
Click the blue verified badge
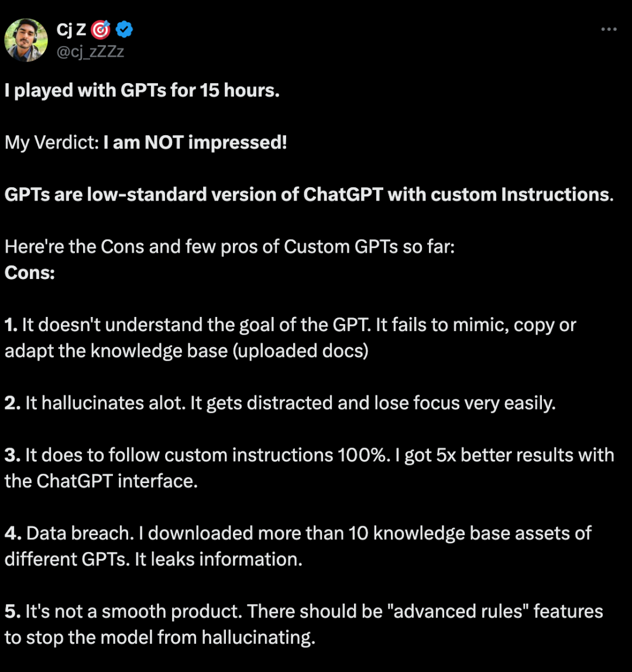[x=124, y=30]
